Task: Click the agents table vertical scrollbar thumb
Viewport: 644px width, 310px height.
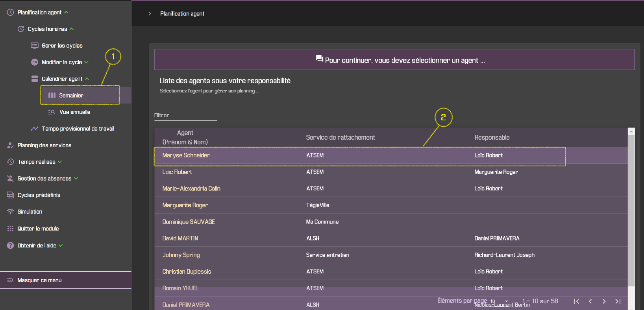Action: click(x=631, y=210)
